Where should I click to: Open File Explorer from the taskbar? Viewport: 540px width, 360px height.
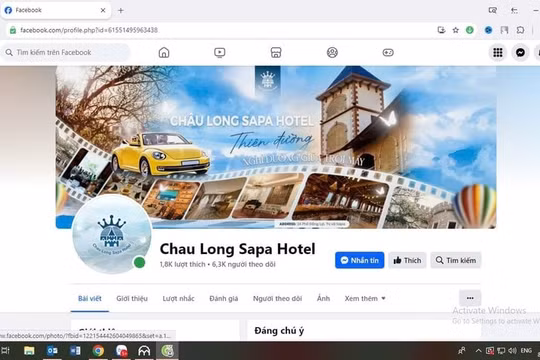(x=29, y=351)
